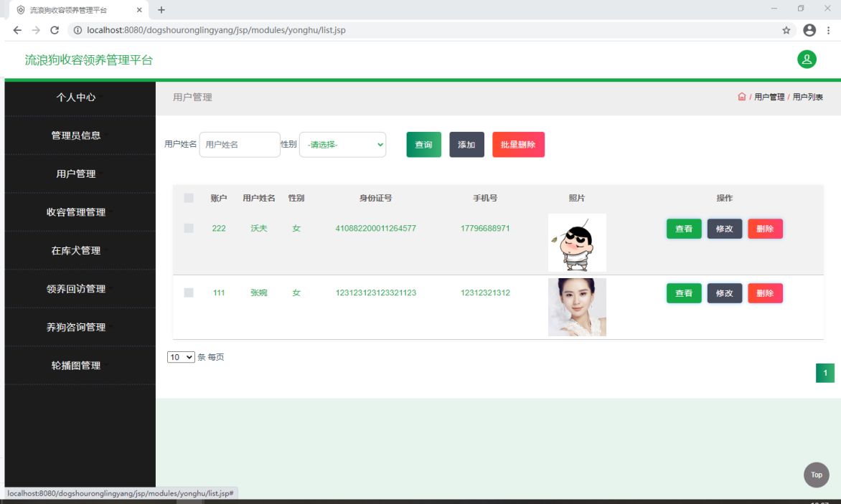Click the 添加 button
Viewport: 841px width, 504px height.
[466, 145]
